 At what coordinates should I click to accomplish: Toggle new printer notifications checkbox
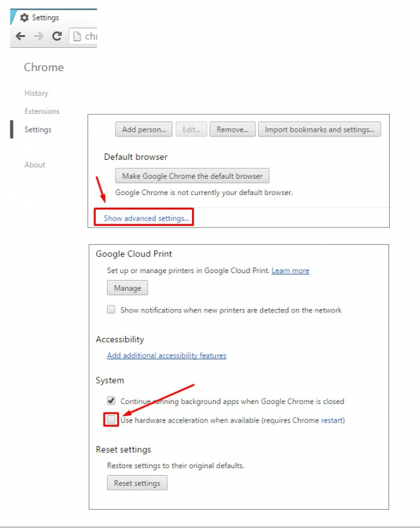[x=111, y=310]
